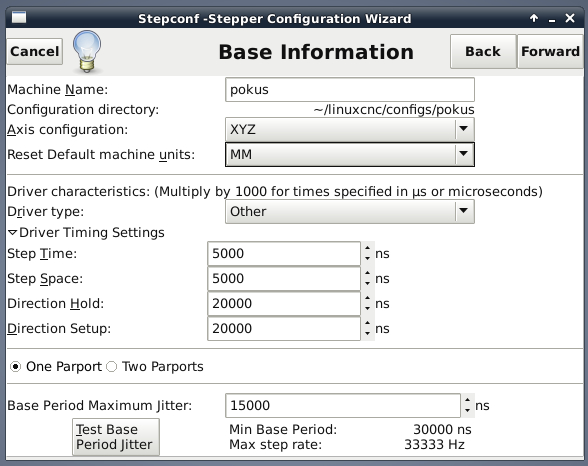Click the Driver characteristics description text
Image resolution: width=588 pixels, height=466 pixels.
coord(275,192)
